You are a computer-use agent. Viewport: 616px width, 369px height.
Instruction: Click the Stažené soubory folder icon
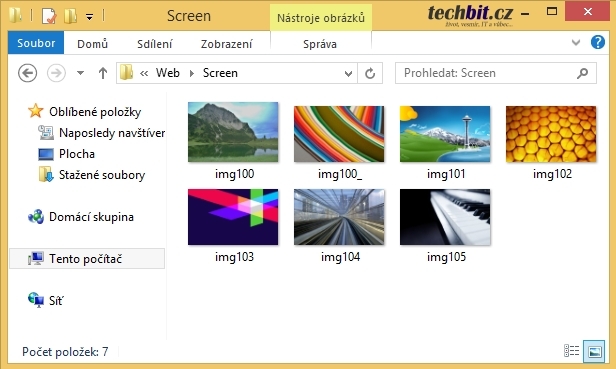(x=46, y=174)
